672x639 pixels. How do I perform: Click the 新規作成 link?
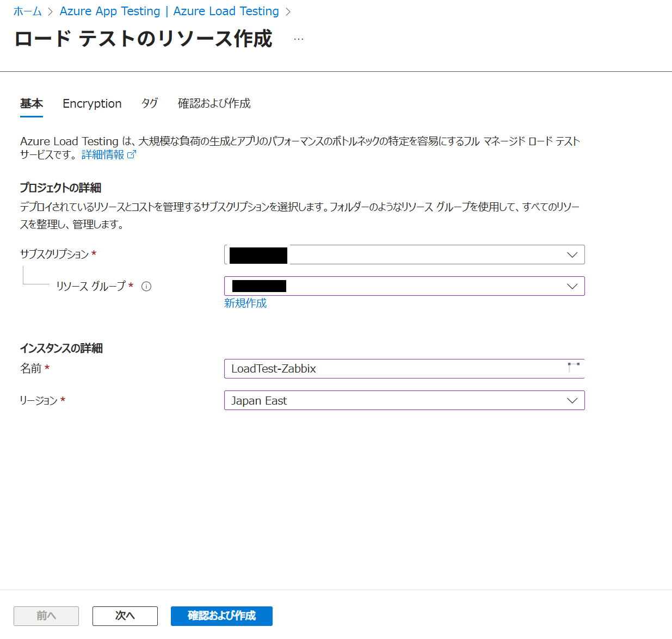245,303
